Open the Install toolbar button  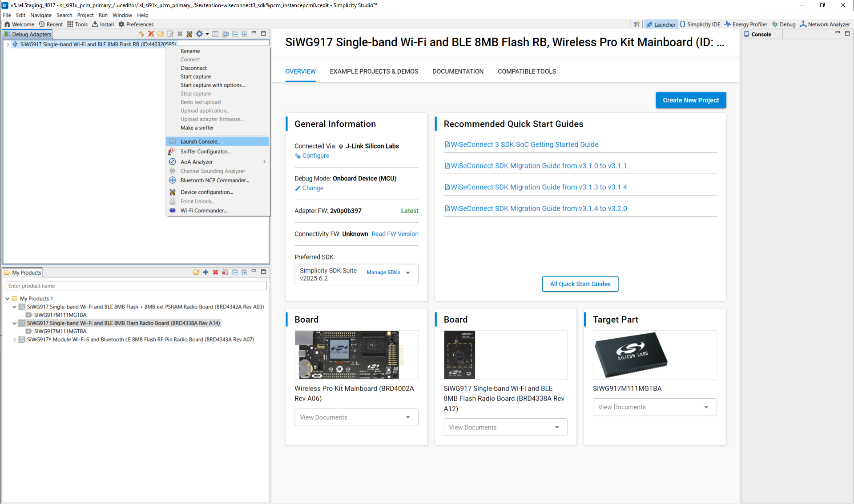(x=103, y=24)
